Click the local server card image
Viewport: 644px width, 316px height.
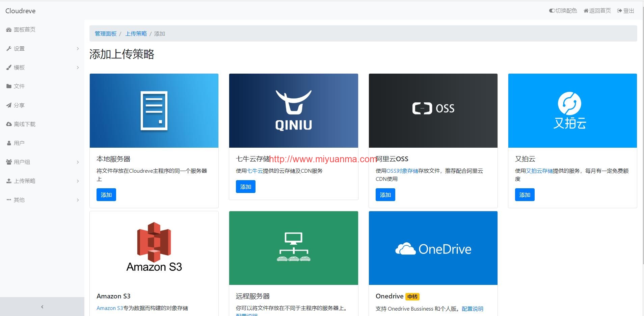pos(154,111)
